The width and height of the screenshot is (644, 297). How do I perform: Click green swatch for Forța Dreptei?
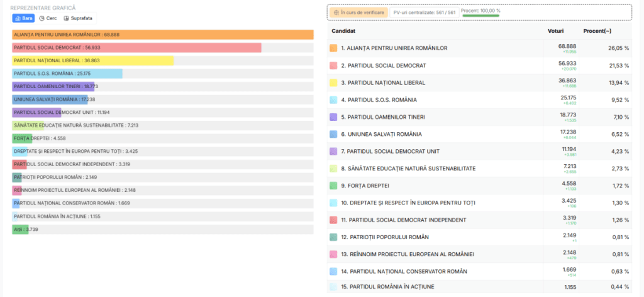[x=333, y=186]
